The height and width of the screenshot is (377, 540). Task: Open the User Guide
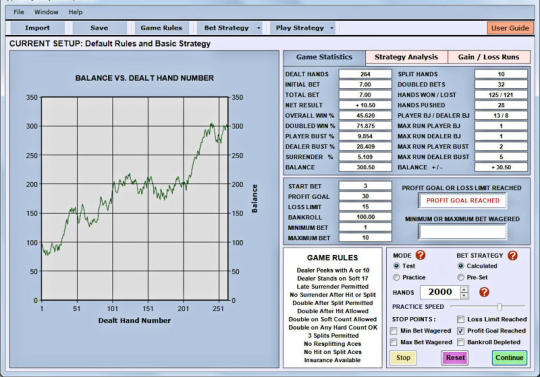coord(510,28)
